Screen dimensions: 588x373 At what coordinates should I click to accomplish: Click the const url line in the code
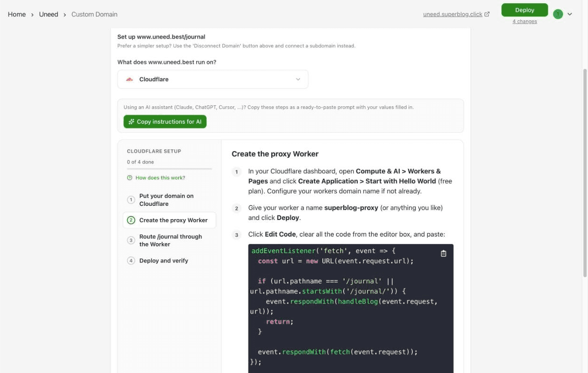(x=336, y=261)
